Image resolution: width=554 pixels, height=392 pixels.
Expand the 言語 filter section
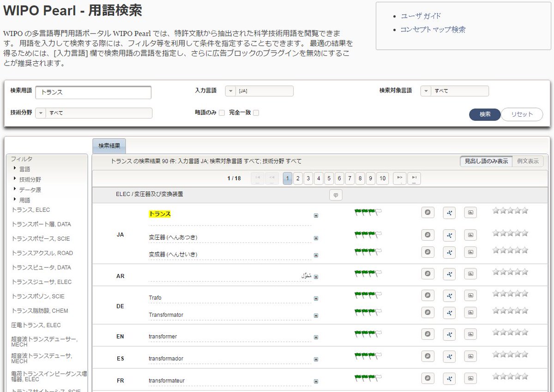[24, 169]
